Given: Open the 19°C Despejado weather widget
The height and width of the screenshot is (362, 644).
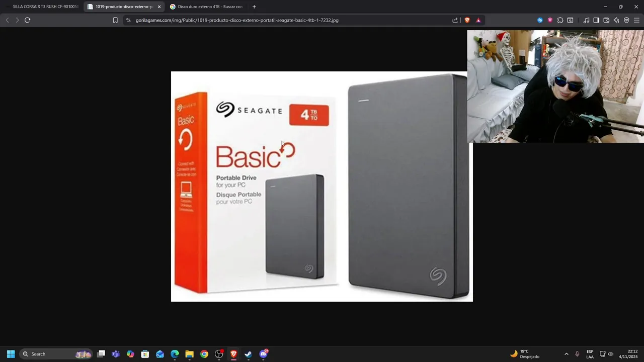Looking at the screenshot, I should coord(525,354).
